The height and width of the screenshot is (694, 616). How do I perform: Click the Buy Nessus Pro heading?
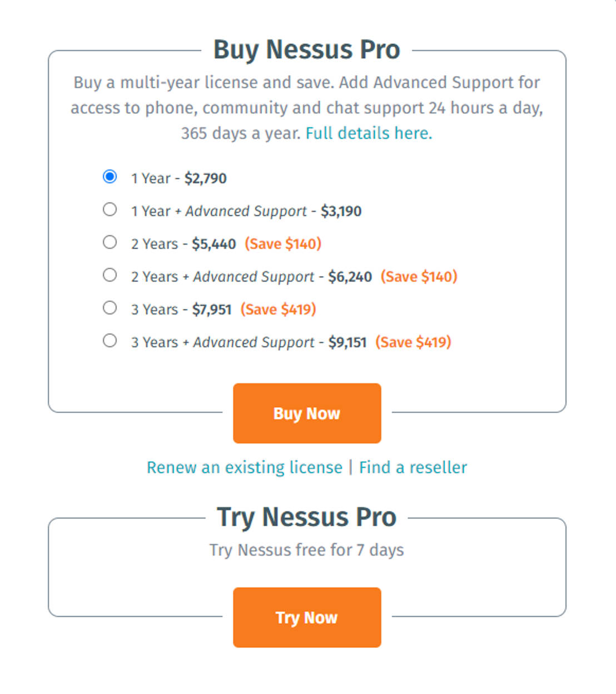[x=306, y=50]
